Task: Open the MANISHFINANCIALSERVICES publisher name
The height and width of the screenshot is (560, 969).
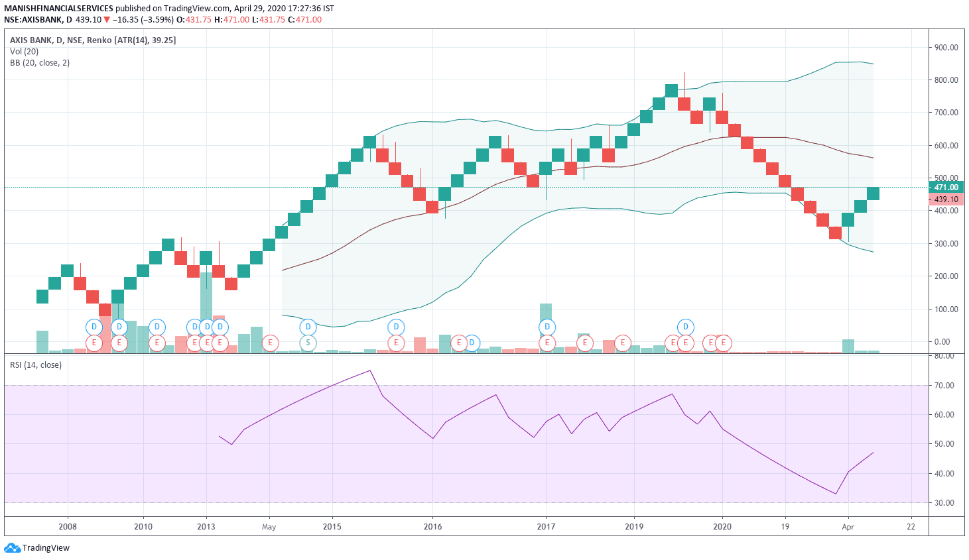Action: (58, 9)
